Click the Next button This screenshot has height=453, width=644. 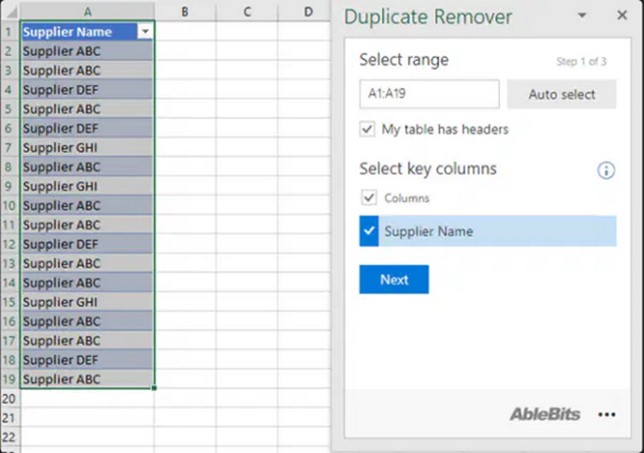(x=394, y=279)
